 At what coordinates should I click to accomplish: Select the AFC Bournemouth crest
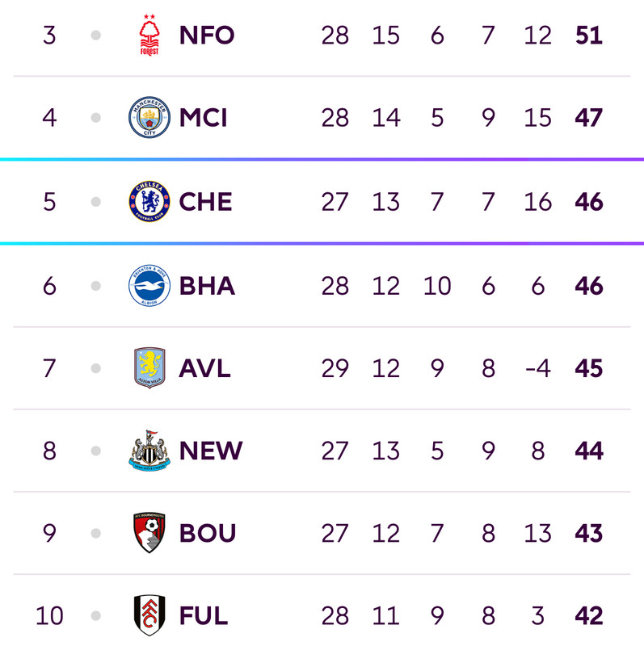tap(149, 533)
